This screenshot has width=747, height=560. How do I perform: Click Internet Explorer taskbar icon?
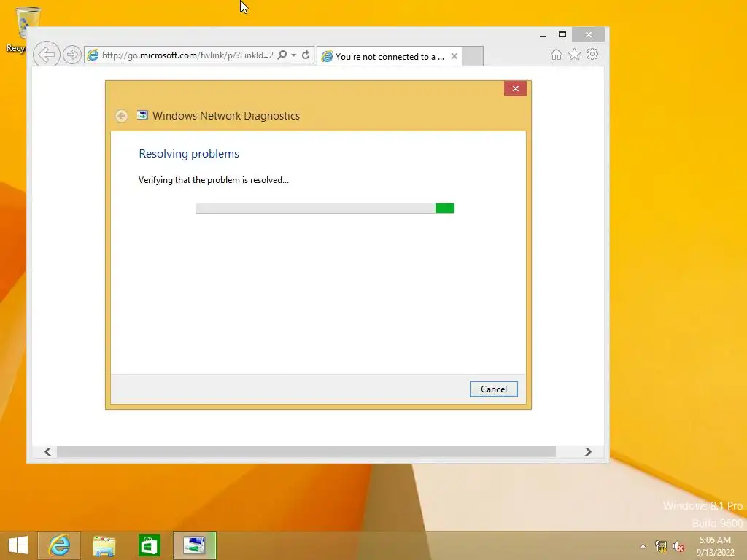click(x=59, y=545)
